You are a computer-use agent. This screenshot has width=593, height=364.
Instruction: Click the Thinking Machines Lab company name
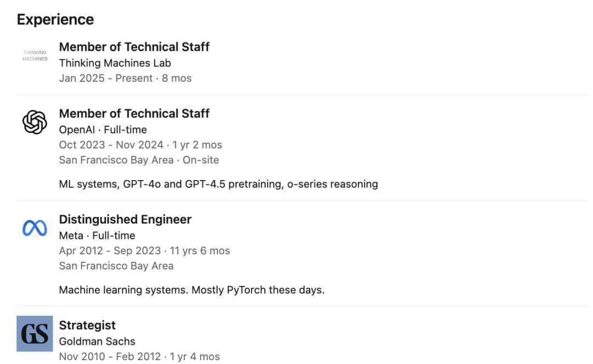pyautogui.click(x=115, y=63)
